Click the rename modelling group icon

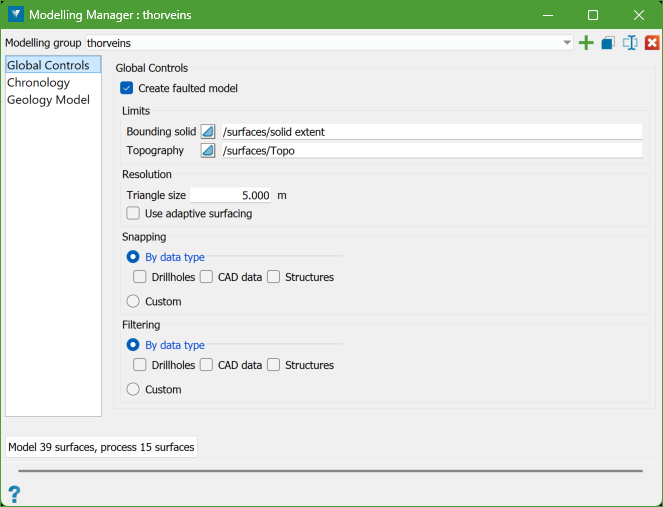click(x=630, y=43)
